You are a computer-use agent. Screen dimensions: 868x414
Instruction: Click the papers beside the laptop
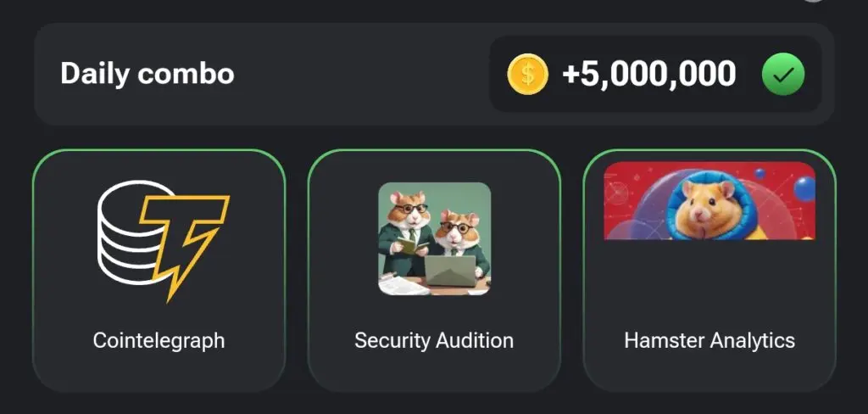401,284
